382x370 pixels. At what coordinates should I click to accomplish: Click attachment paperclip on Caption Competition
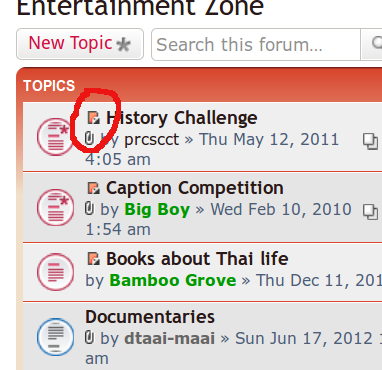pyautogui.click(x=89, y=208)
